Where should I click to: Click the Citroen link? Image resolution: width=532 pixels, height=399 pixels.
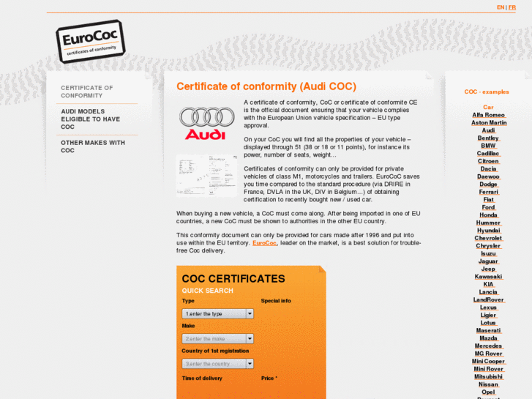[489, 161]
